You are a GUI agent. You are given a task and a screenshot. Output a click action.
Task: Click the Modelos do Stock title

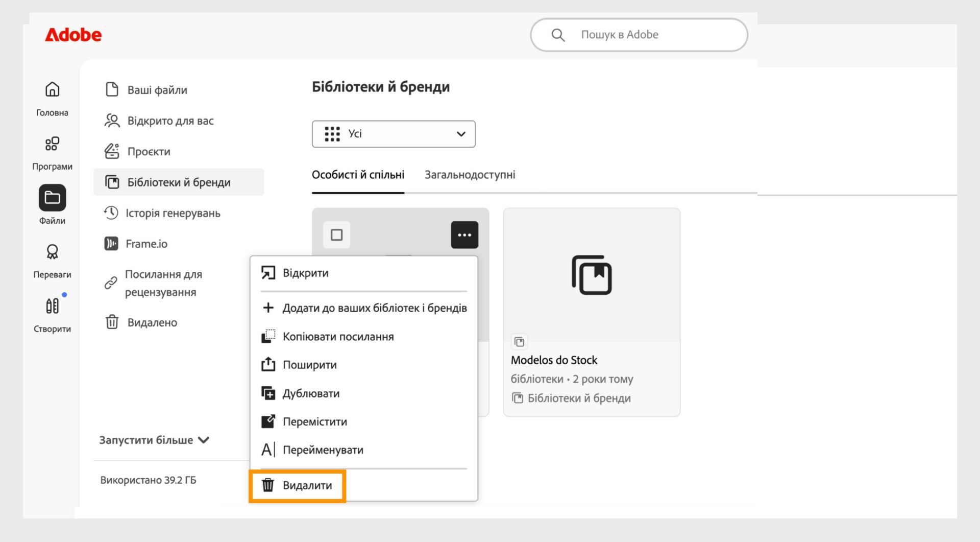coord(554,360)
